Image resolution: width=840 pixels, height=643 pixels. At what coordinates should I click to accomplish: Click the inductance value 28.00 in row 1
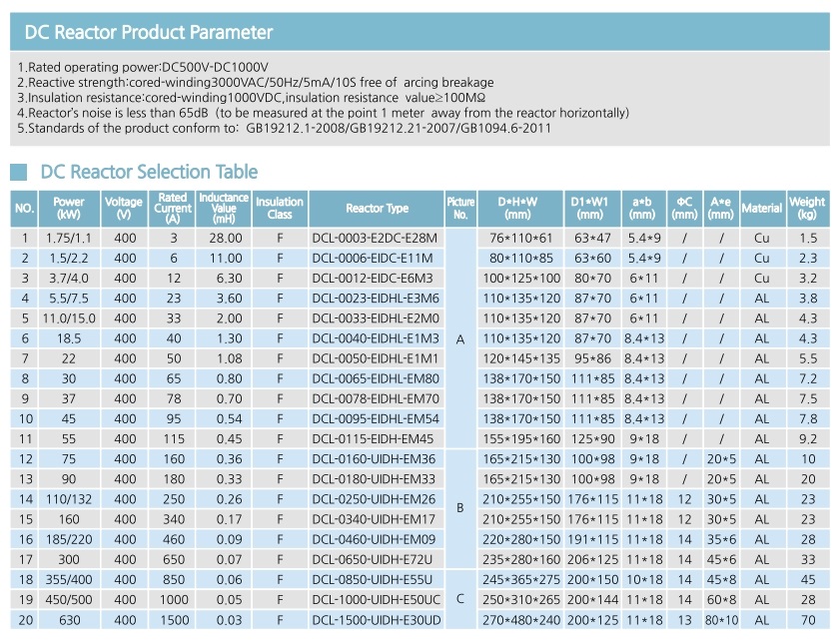coord(226,239)
